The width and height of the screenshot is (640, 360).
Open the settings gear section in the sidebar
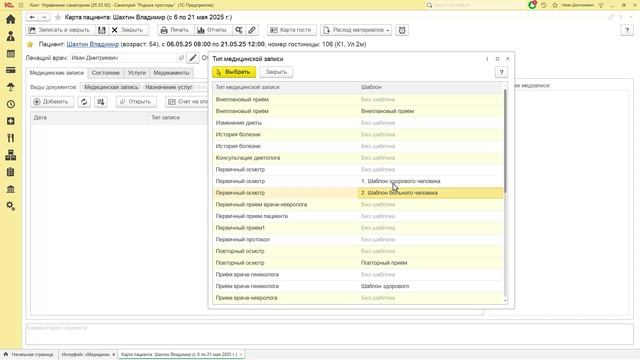11,206
